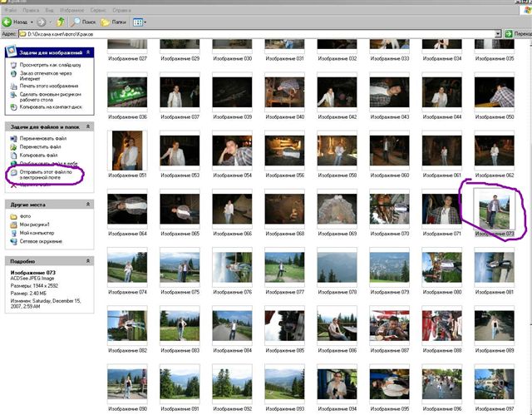Image resolution: width=532 pixels, height=415 pixels.
Task: Open the Forward history dropdown arrow
Action: pyautogui.click(x=50, y=22)
